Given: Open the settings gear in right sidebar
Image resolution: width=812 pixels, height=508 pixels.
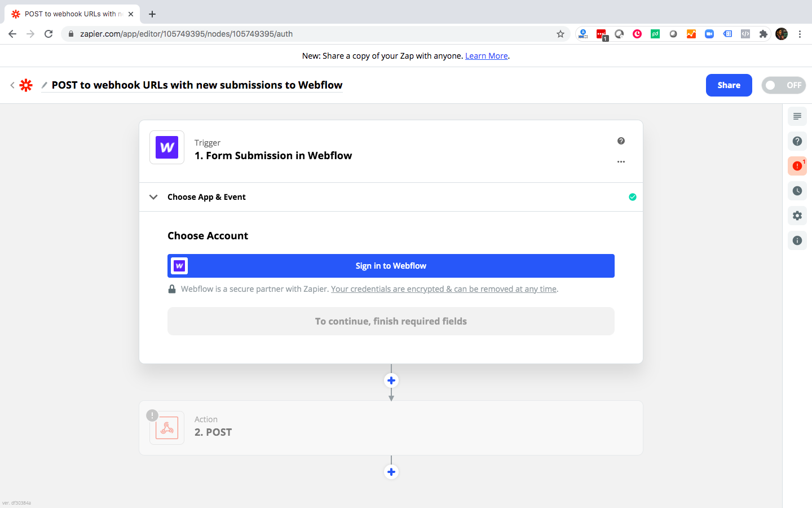Looking at the screenshot, I should click(x=797, y=216).
